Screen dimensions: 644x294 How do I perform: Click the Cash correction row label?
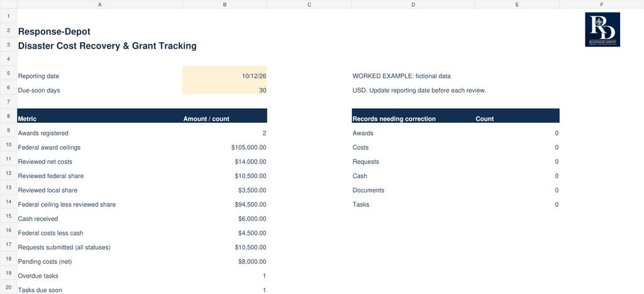pyautogui.click(x=360, y=176)
